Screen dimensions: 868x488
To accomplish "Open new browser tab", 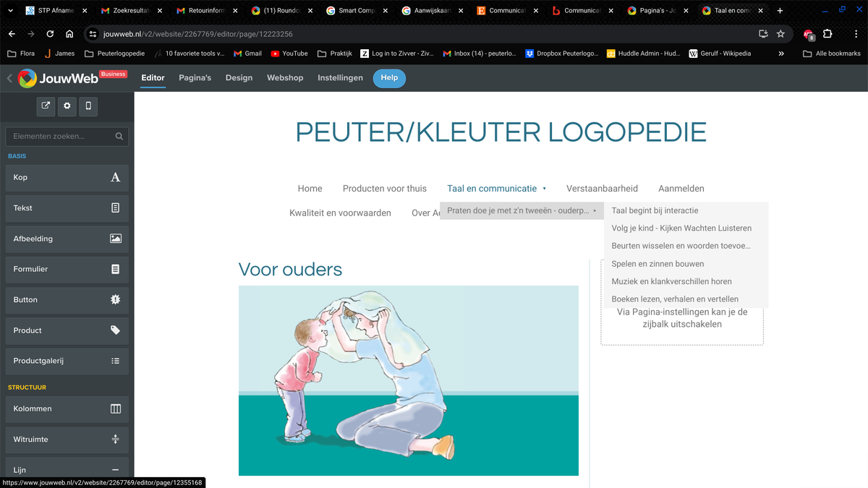I will click(780, 11).
